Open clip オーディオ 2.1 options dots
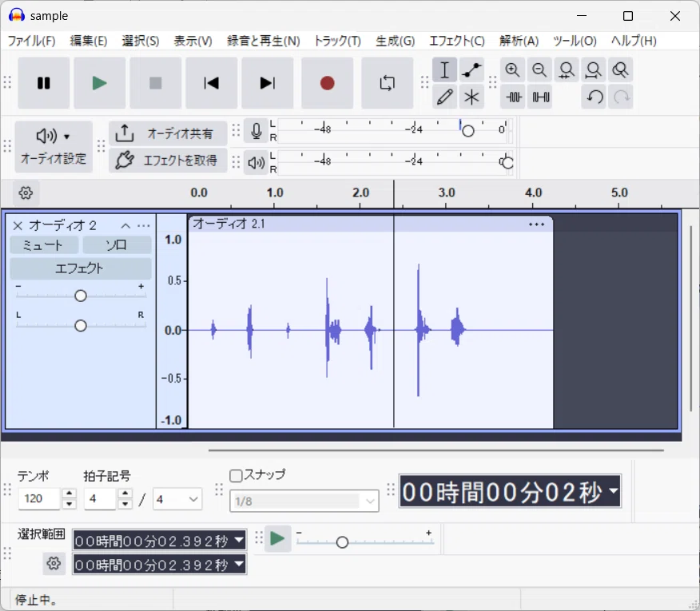 click(536, 224)
